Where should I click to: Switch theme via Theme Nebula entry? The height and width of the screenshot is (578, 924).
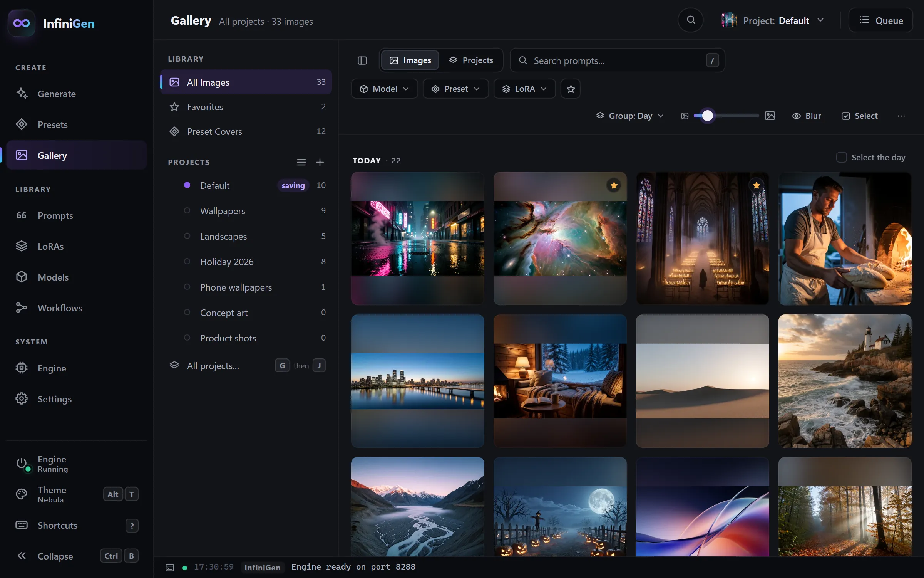pyautogui.click(x=77, y=494)
